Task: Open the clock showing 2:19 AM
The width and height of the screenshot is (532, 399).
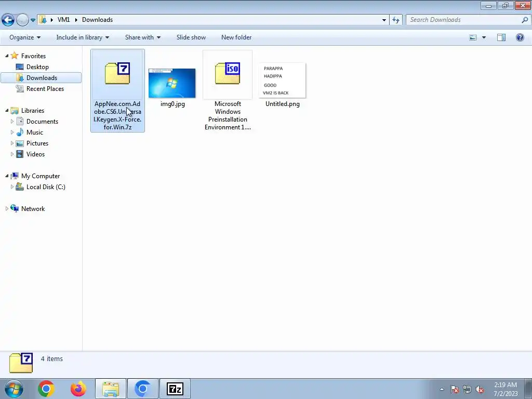Action: pyautogui.click(x=506, y=389)
